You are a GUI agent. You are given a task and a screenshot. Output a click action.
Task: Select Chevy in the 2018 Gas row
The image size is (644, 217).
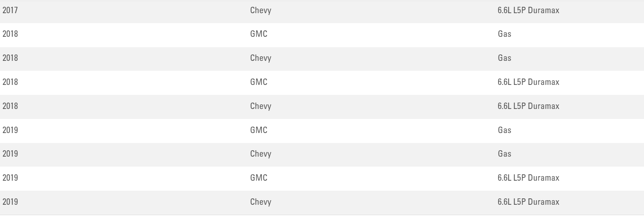coord(261,58)
